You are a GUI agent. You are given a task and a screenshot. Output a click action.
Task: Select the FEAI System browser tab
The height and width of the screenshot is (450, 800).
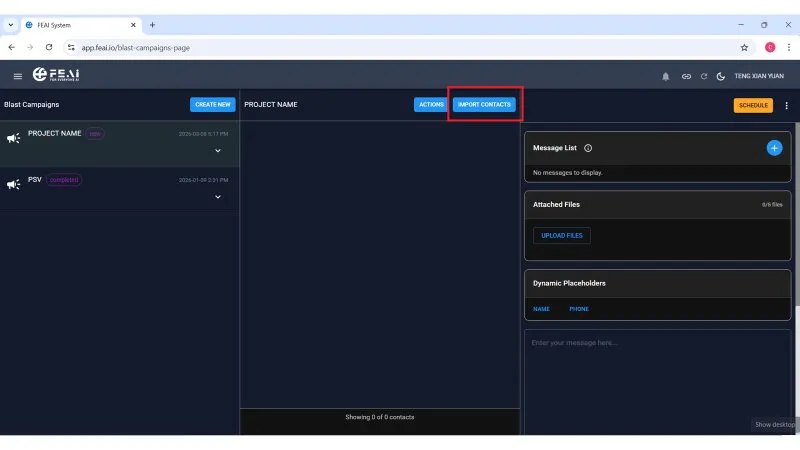(x=82, y=25)
